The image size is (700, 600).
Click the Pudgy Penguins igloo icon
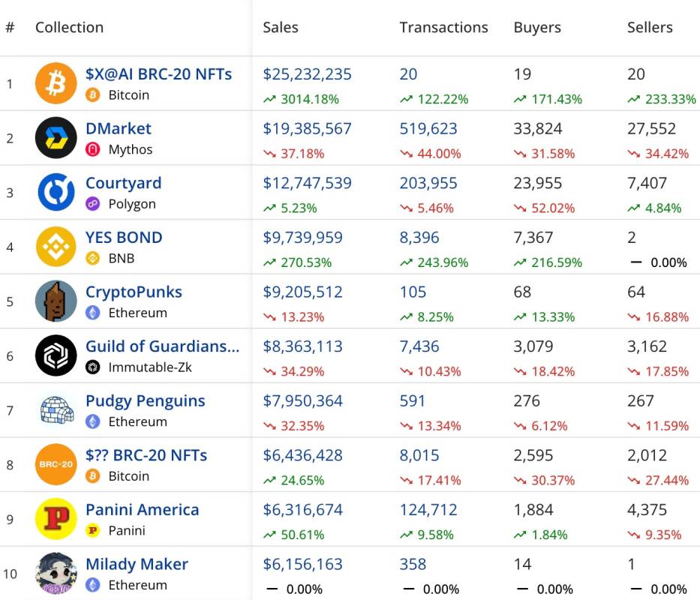(x=56, y=410)
